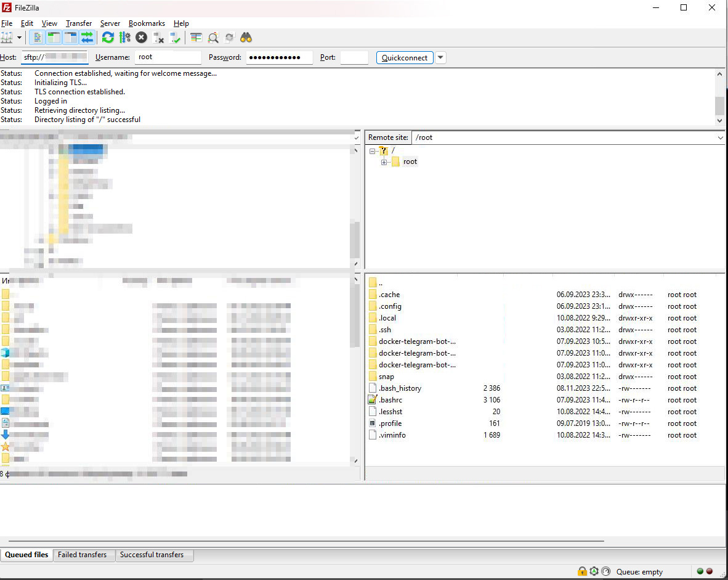
Task: Click the speed limits gauge icon
Action: click(605, 571)
